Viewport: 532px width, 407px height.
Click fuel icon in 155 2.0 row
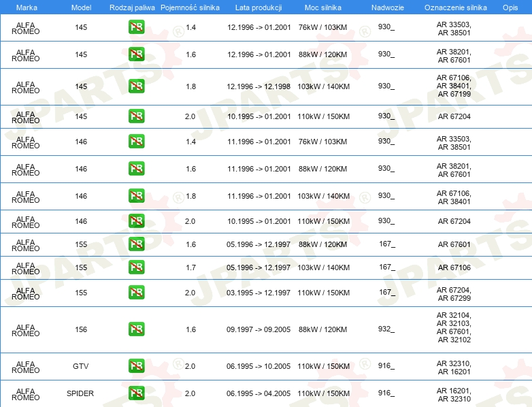(x=136, y=292)
